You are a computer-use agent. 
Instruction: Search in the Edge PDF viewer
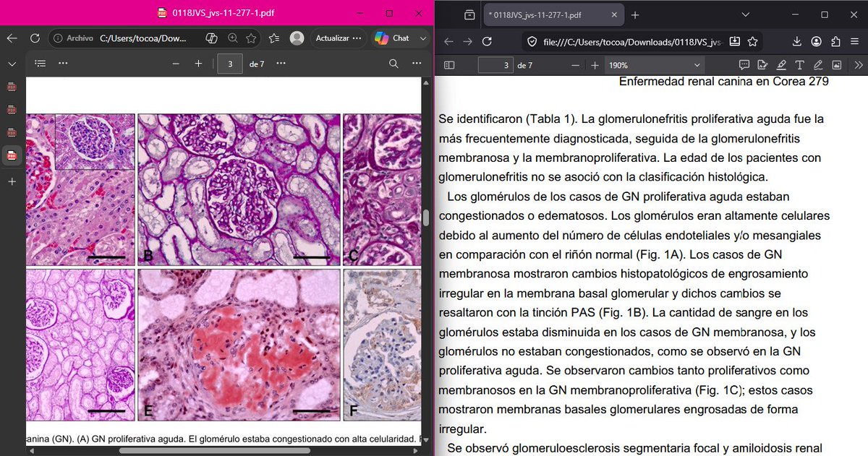pos(393,64)
